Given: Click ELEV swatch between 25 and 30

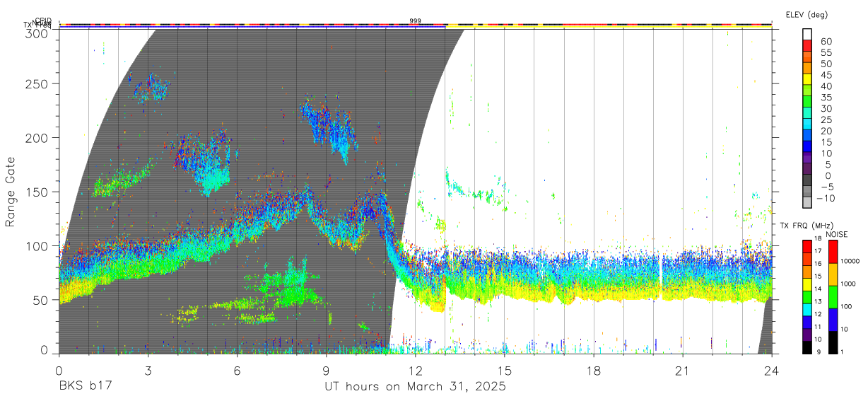Looking at the screenshot, I should (x=808, y=112).
